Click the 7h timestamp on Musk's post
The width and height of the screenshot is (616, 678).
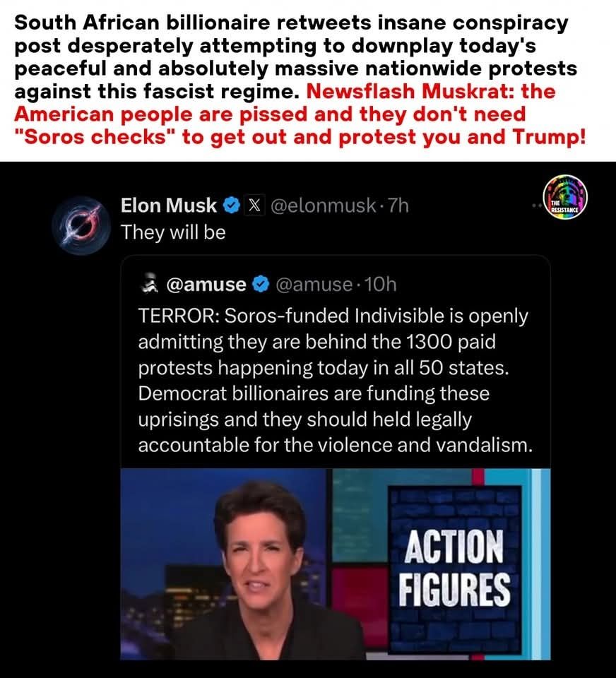(x=398, y=206)
